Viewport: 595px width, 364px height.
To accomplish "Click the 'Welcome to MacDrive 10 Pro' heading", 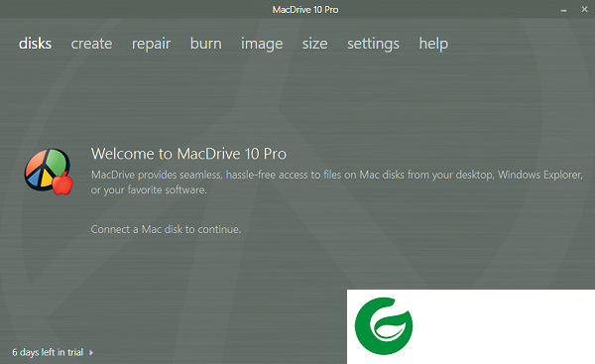I will tap(188, 154).
